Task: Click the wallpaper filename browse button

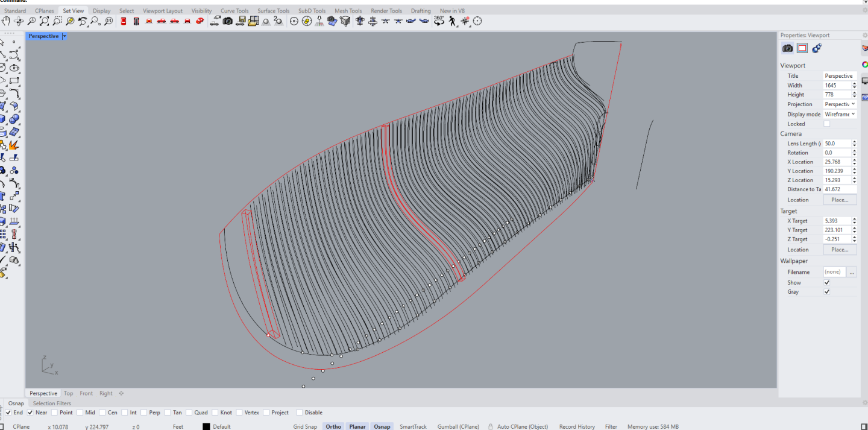Action: 852,272
